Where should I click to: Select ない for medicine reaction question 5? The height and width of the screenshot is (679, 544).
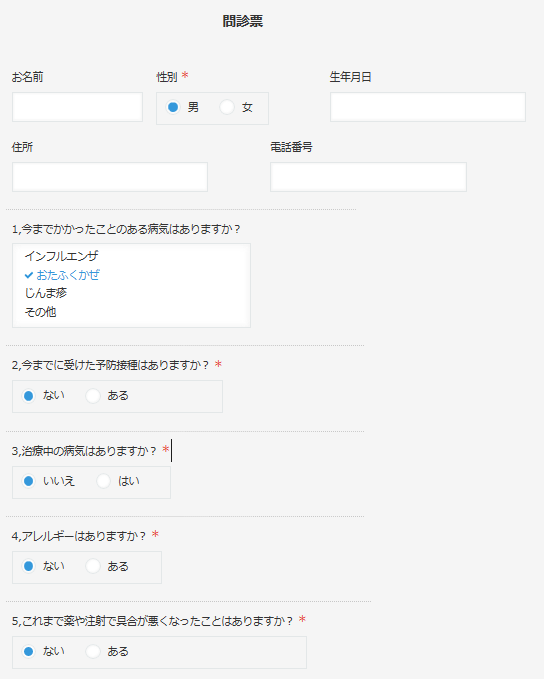click(x=29, y=651)
